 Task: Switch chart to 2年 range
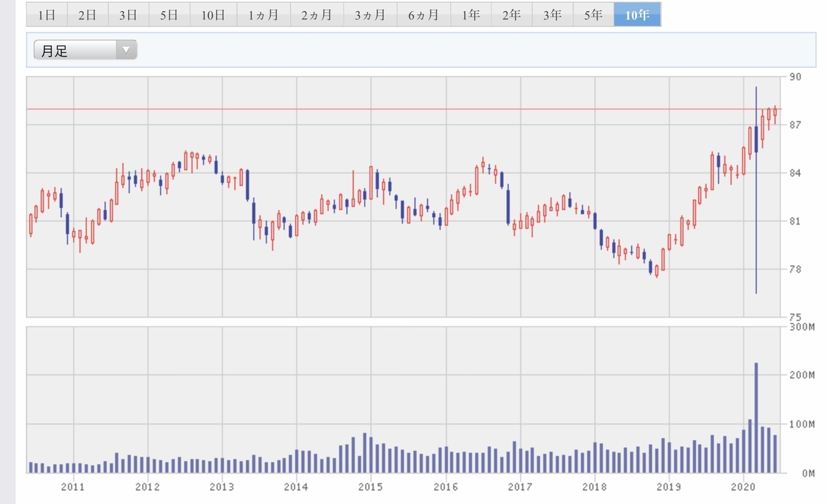tap(511, 14)
